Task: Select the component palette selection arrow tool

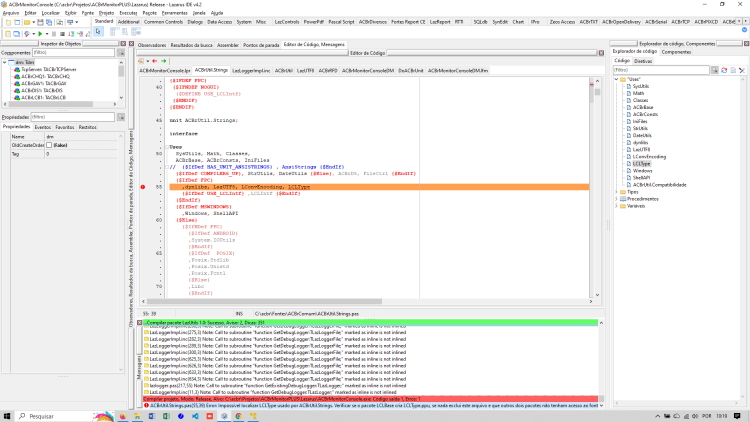Action: pos(98,32)
